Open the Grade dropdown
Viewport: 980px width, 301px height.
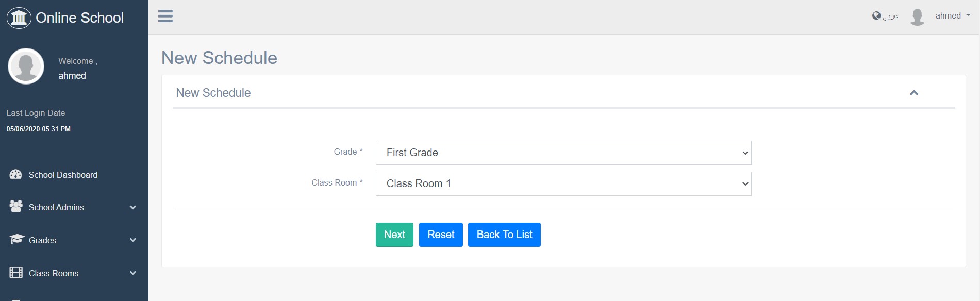[x=563, y=153]
